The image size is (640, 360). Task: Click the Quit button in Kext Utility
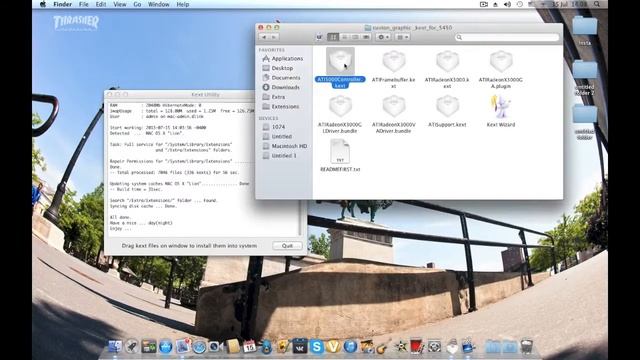[287, 246]
